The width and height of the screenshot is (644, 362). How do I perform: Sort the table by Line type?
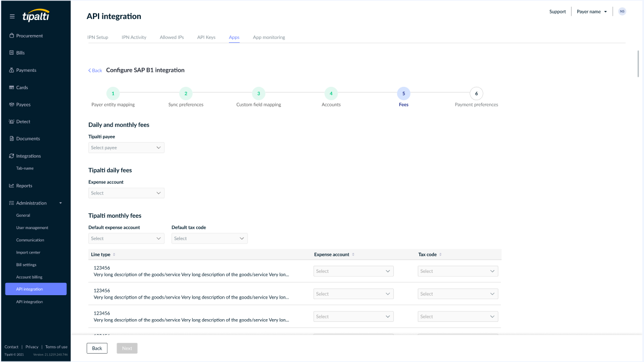point(114,255)
